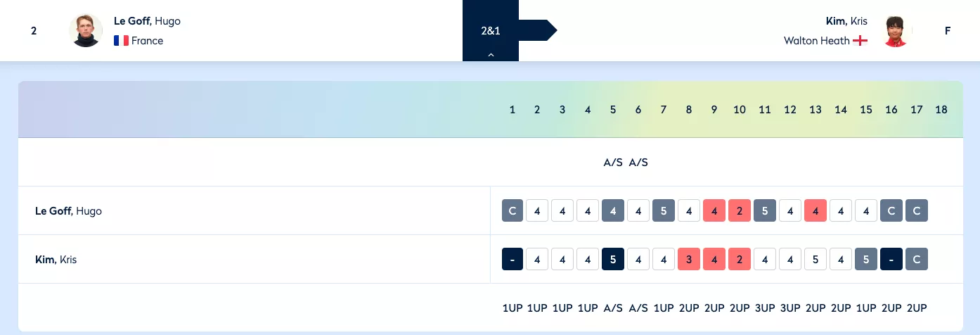Viewport: 980px width, 335px height.
Task: Select Kim's C box on hole 17
Action: coord(917,259)
